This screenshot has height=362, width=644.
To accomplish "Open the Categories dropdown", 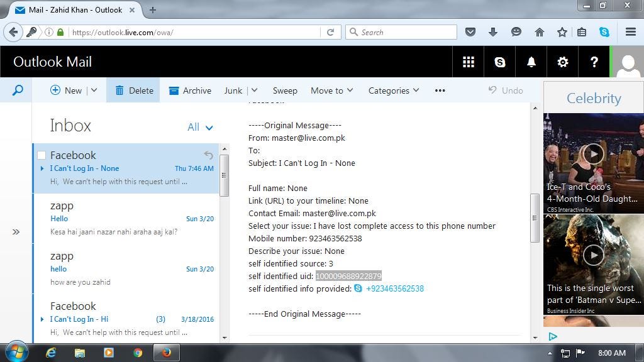I will (x=394, y=90).
